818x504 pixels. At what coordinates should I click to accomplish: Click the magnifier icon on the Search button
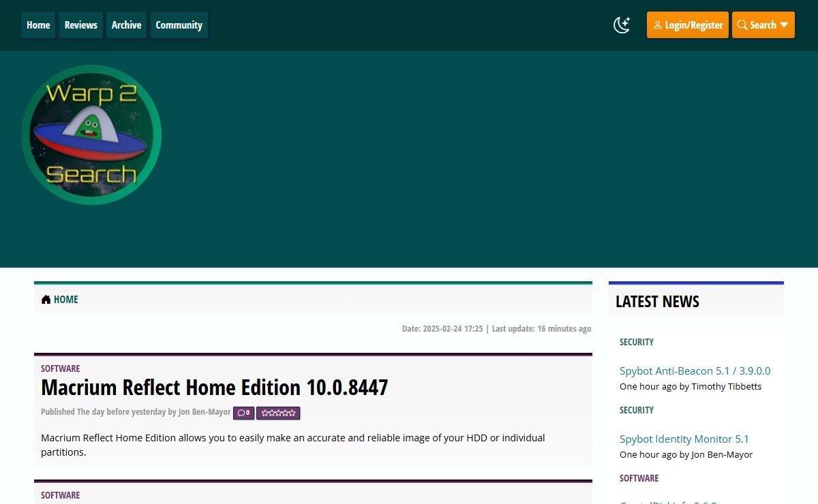[x=742, y=25]
